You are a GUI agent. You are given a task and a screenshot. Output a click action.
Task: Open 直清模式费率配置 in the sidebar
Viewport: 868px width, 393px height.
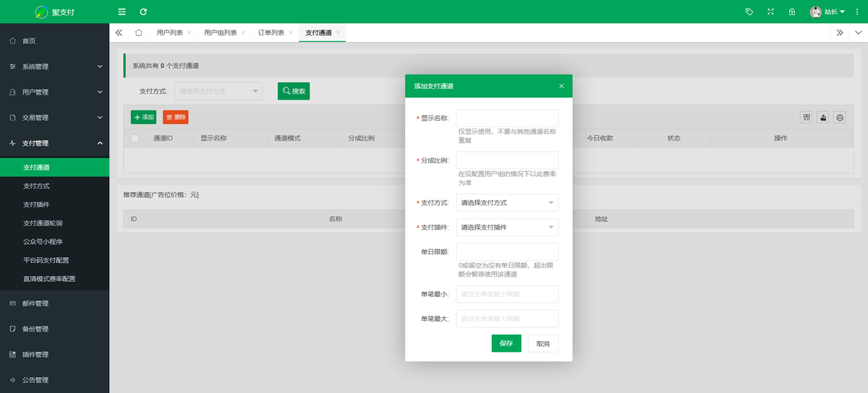click(x=54, y=279)
